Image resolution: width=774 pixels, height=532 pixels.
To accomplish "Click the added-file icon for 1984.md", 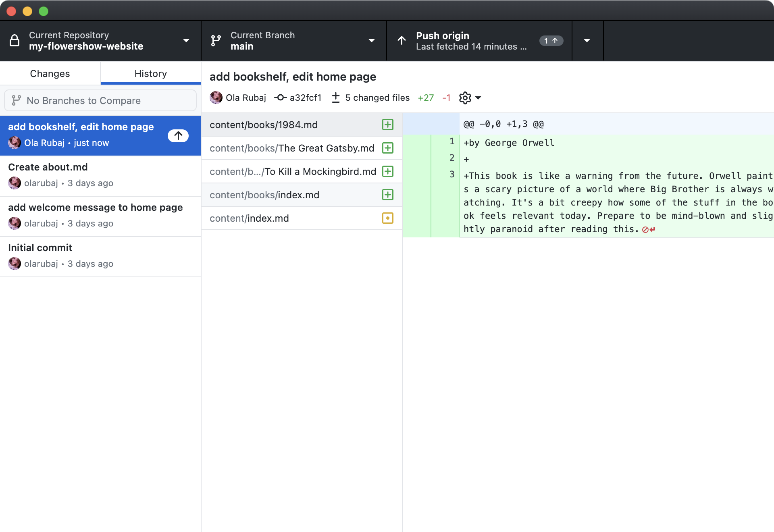I will [387, 125].
